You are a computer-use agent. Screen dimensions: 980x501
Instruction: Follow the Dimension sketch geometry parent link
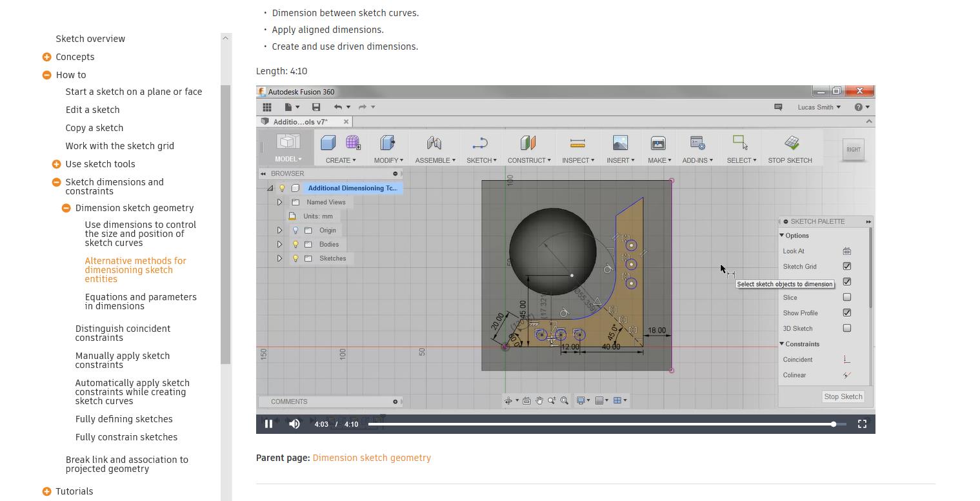tap(372, 458)
